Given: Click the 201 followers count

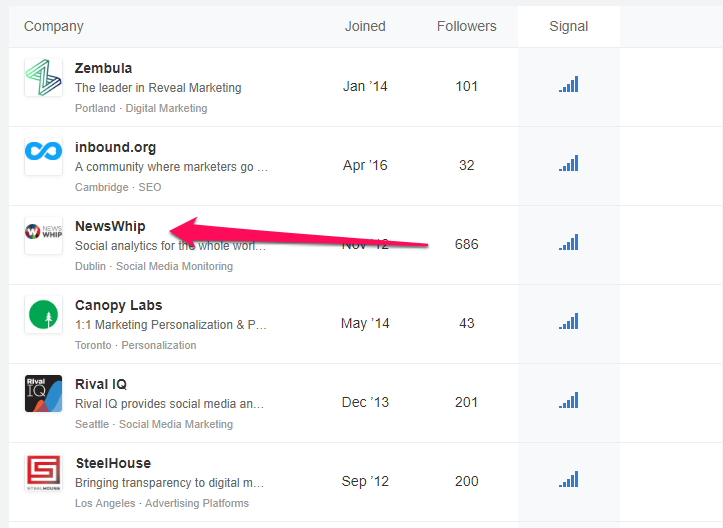Looking at the screenshot, I should (x=467, y=402).
